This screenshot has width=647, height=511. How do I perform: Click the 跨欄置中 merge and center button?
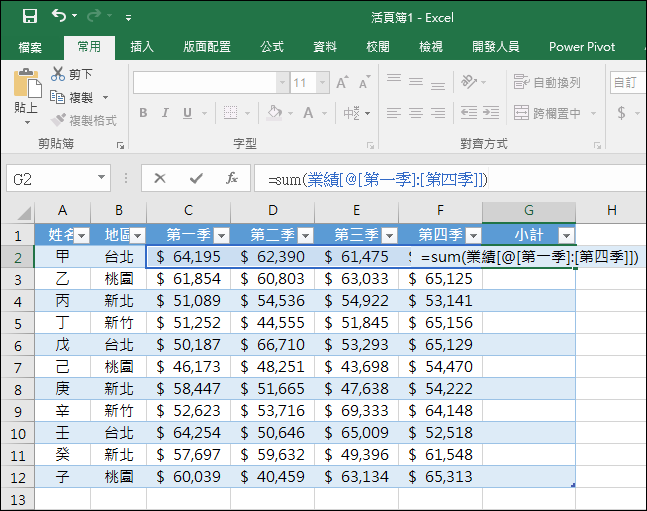[547, 113]
